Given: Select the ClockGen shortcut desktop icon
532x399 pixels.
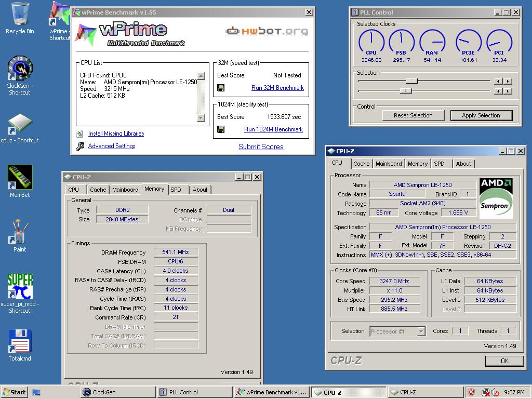Looking at the screenshot, I should coord(20,75).
